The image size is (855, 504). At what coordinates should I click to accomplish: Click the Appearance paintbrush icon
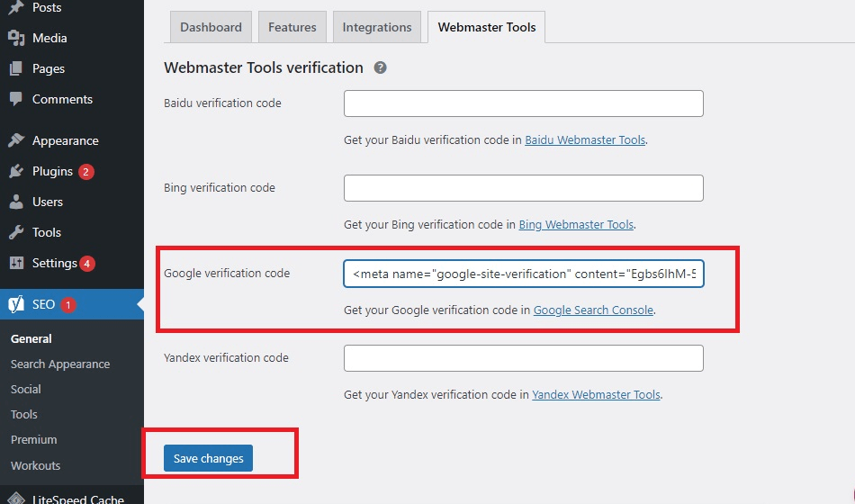(x=16, y=141)
